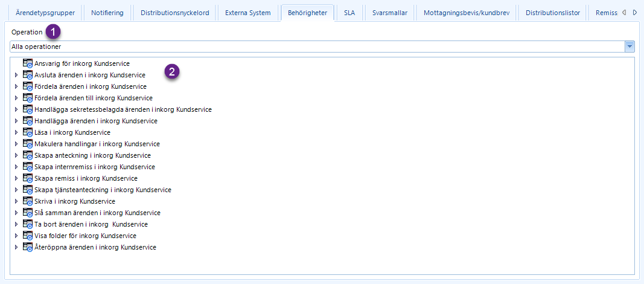Expand Fördela ärenden i inkorg Kundservice node

(x=16, y=87)
